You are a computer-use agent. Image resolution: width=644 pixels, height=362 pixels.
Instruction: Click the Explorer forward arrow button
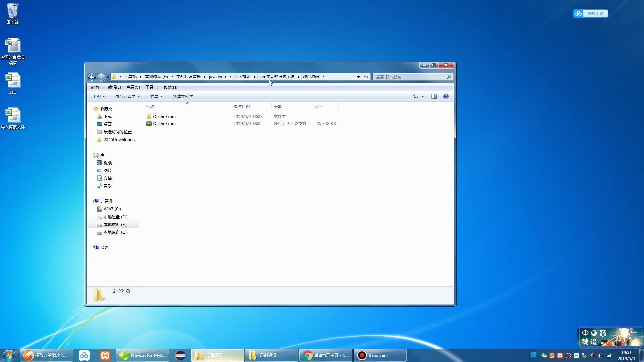pos(101,77)
